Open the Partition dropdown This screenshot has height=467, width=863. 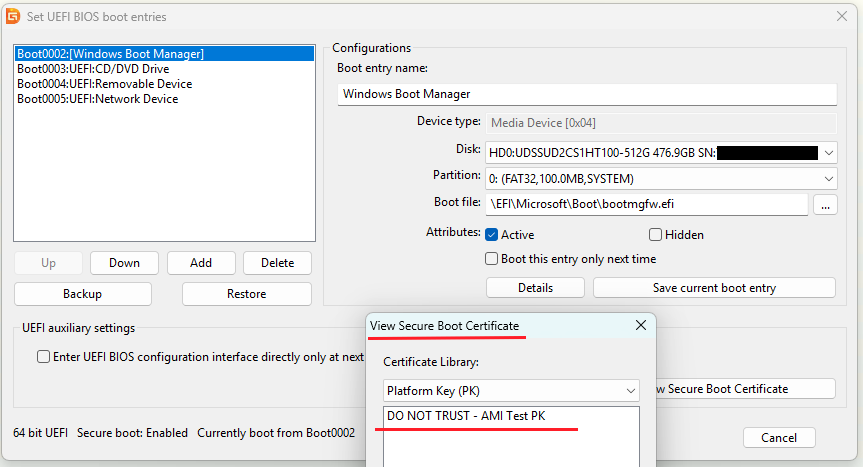point(661,179)
